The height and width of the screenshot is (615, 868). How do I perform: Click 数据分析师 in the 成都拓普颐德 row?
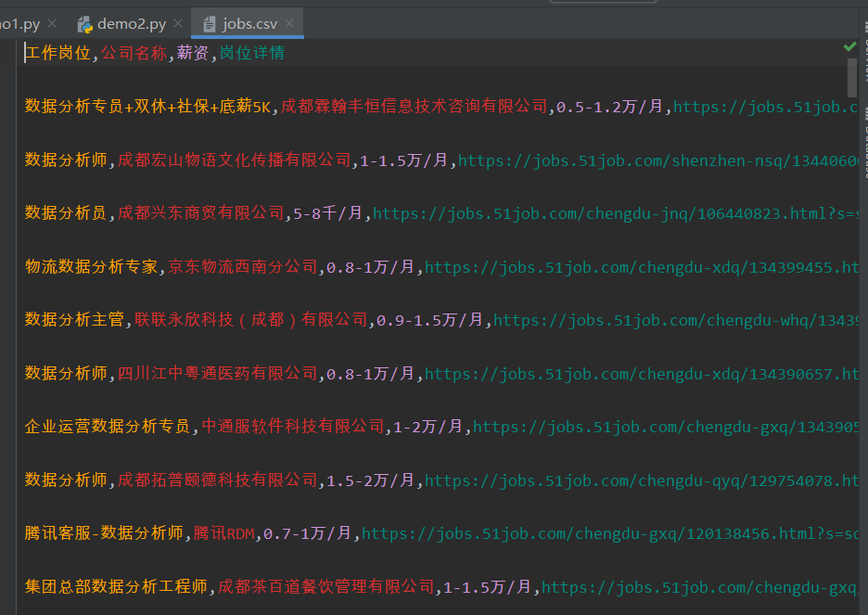[x=66, y=480]
